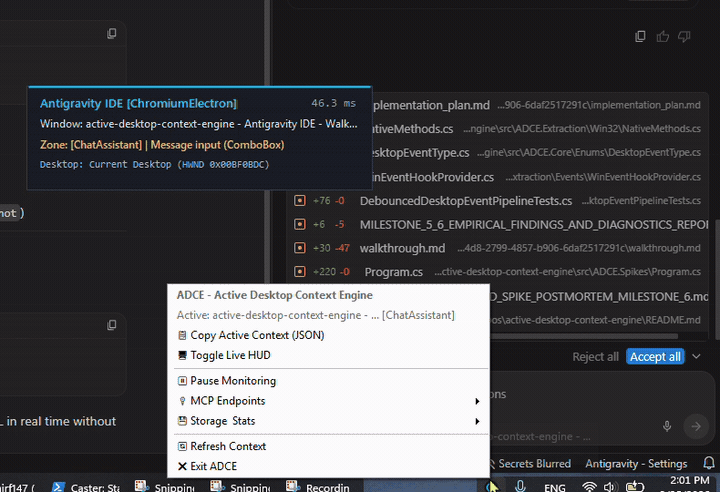Screen dimensions: 720x492
Task: Click the +220 -0 diff count
Action: [331, 272]
